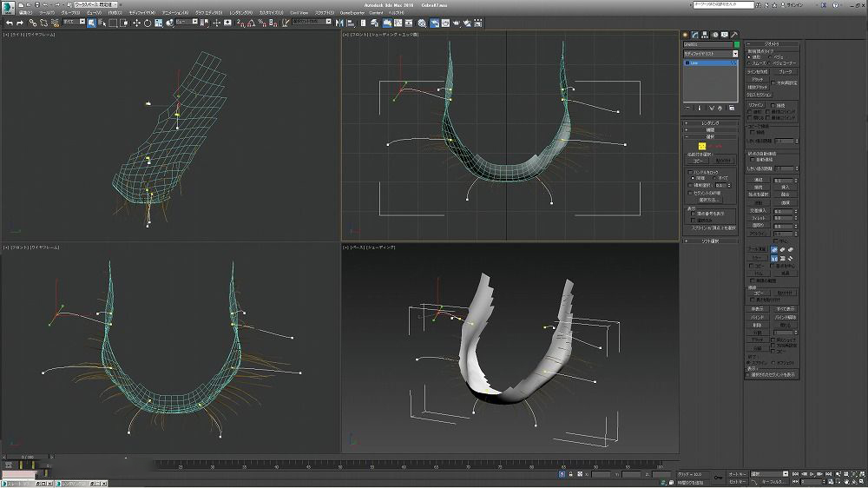Click the Undo arrow in main toolbar
The width and height of the screenshot is (868, 488).
coord(8,23)
